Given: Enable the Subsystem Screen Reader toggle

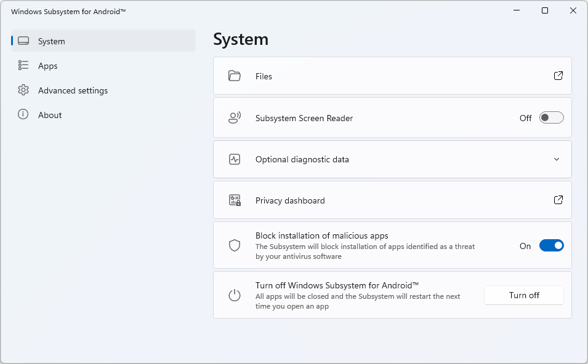Looking at the screenshot, I should [551, 118].
